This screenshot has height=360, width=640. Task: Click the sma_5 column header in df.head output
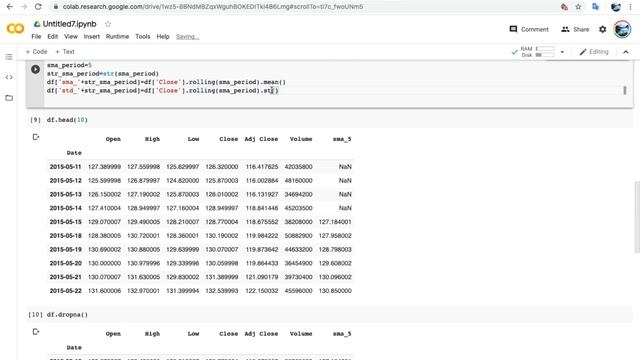pyautogui.click(x=342, y=139)
